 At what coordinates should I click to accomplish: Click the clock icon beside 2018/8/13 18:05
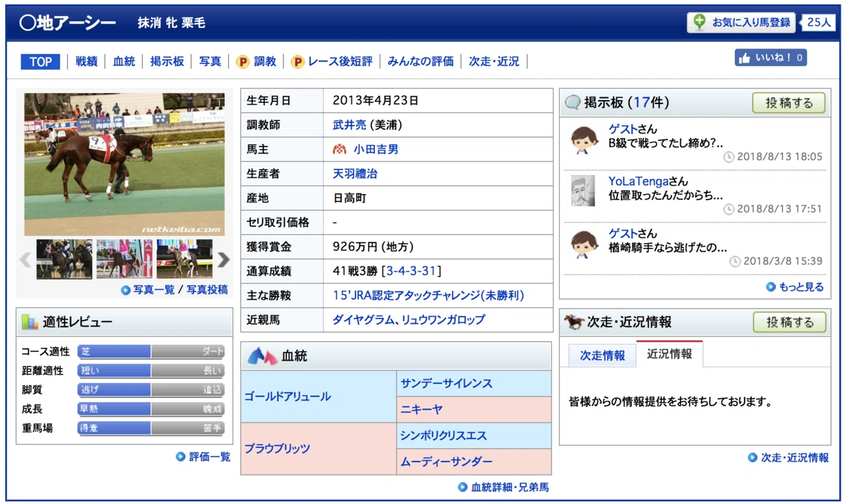tap(729, 157)
